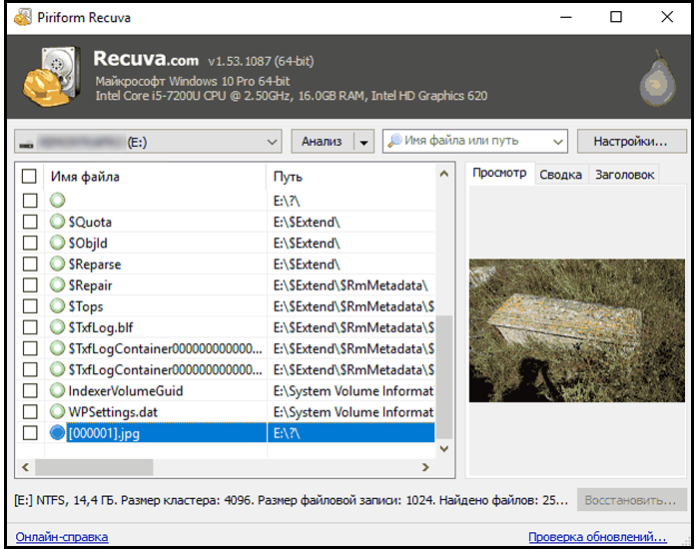The image size is (699, 549).
Task: Click the Восстановить recover button
Action: coord(631,500)
